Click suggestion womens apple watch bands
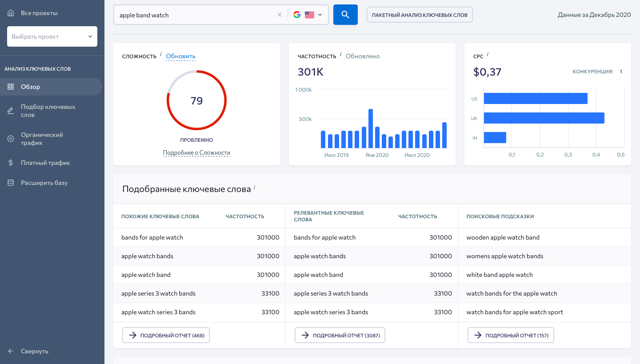The height and width of the screenshot is (364, 640). [504, 256]
